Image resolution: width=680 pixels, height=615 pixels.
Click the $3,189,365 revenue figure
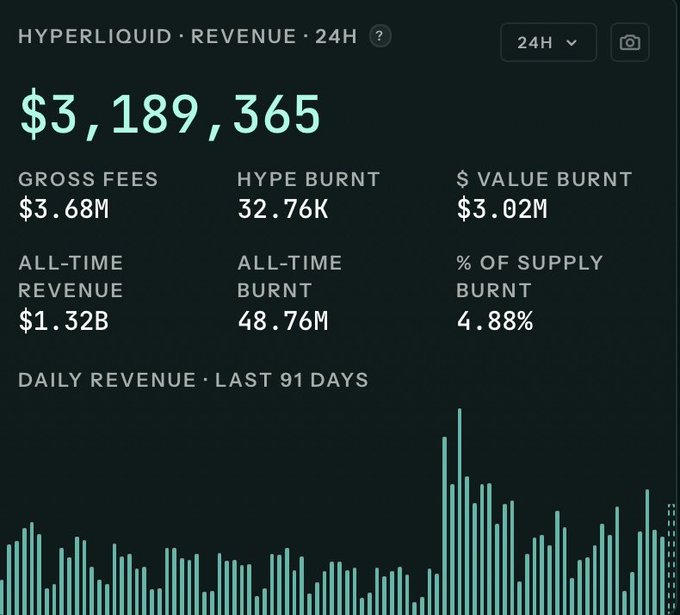(170, 115)
